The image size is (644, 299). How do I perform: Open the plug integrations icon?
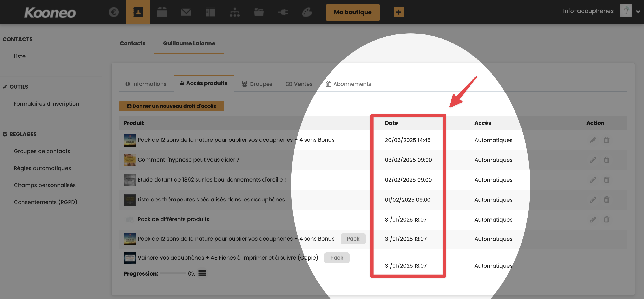283,12
